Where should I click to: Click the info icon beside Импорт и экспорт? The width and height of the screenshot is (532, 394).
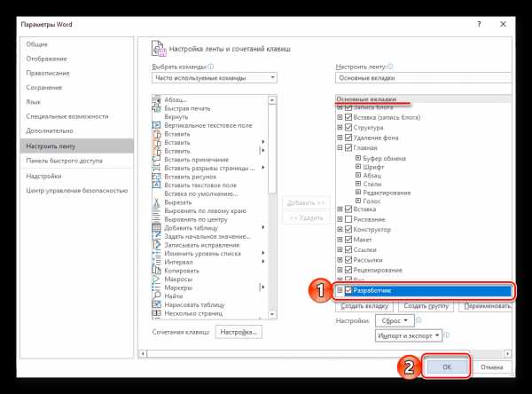447,335
